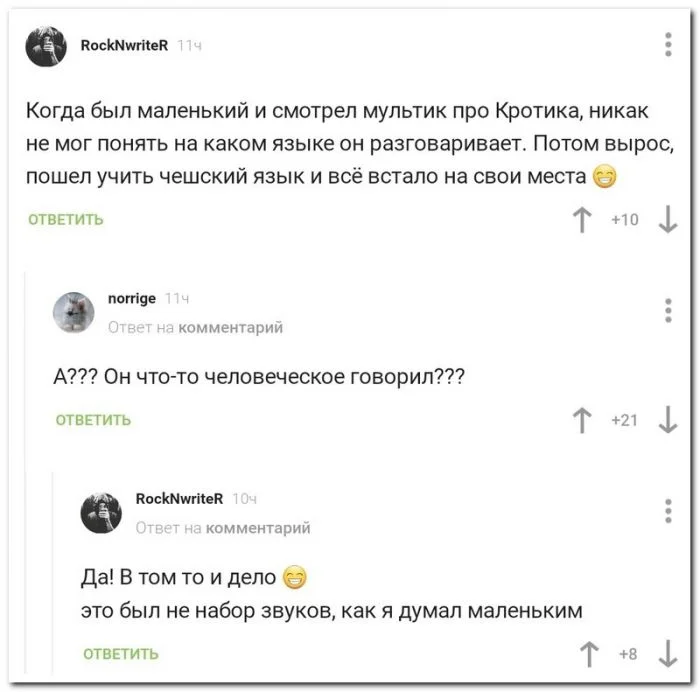Open three-dot menu on norrige's comment

[668, 311]
